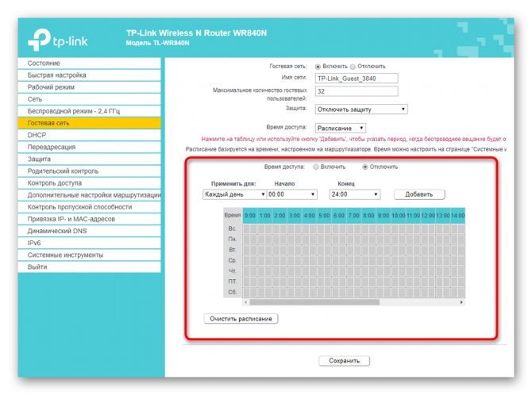The height and width of the screenshot is (395, 532).
Task: Select Отключить radio under Время доступа
Action: pos(364,167)
